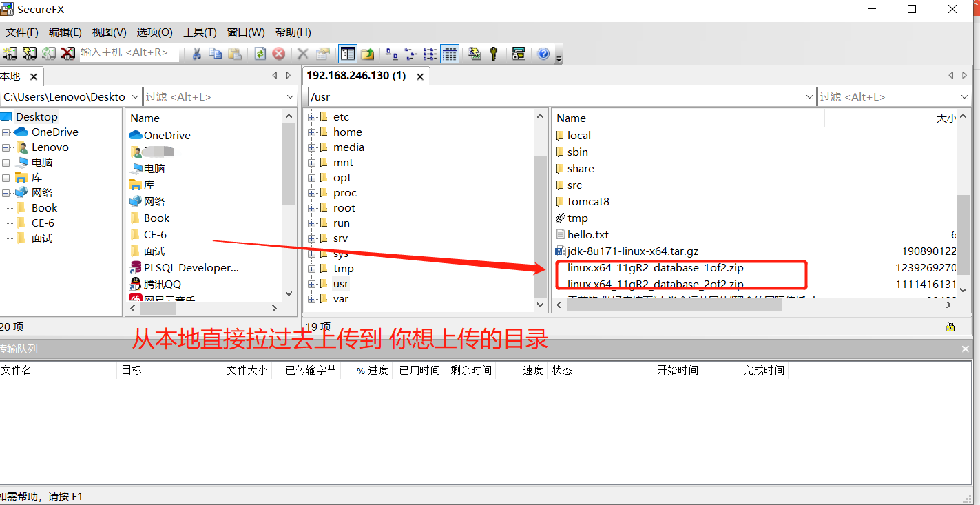
Task: Open session options toolbar icon
Action: (475, 53)
